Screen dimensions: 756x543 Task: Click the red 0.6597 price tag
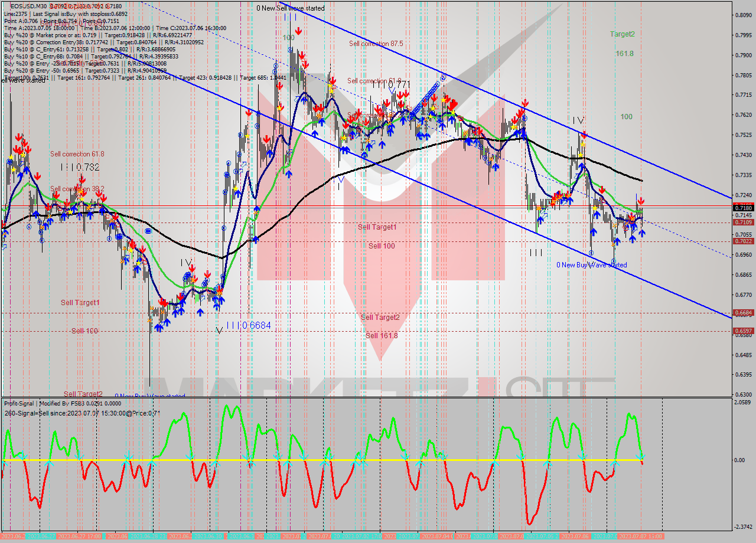pyautogui.click(x=742, y=331)
